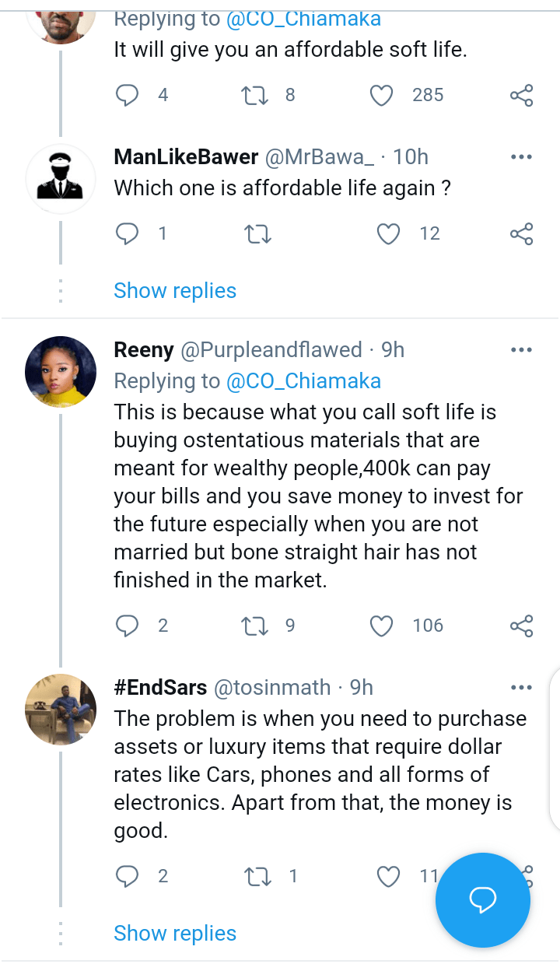Tap the floating compose reply button
The width and height of the screenshot is (560, 971).
pos(482,900)
